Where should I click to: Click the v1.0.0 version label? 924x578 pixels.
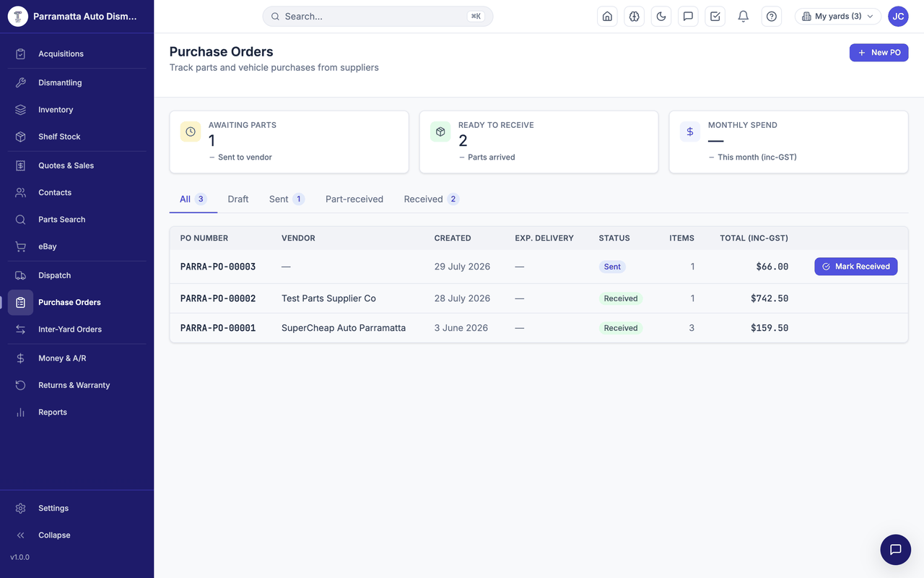pyautogui.click(x=20, y=557)
